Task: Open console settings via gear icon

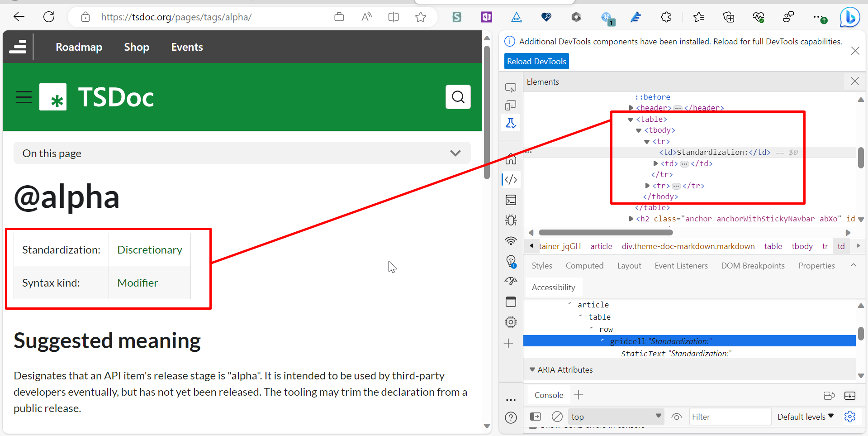Action: tap(850, 417)
